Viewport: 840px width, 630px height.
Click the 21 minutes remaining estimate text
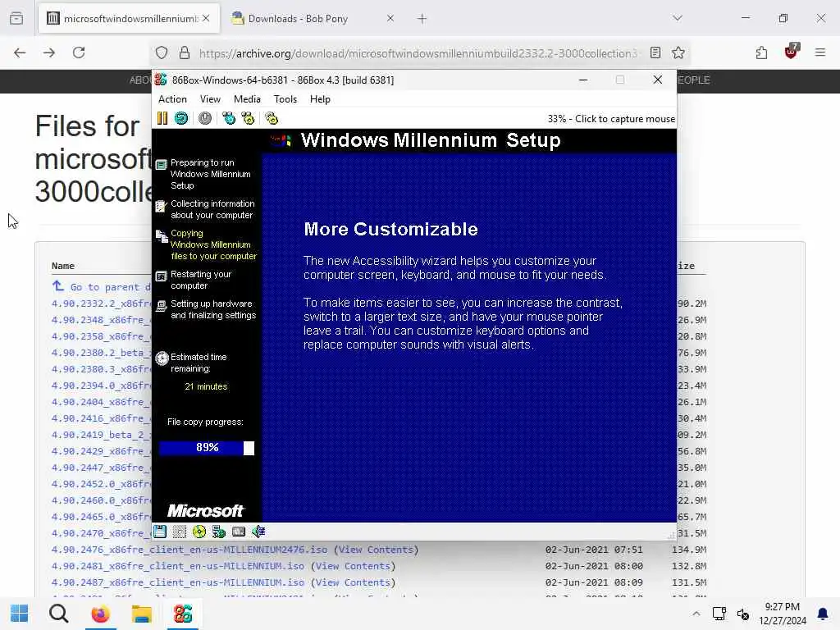206,386
